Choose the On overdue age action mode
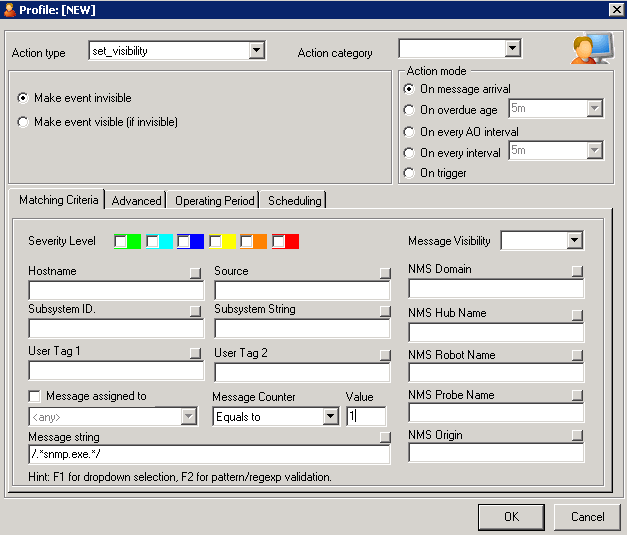 coord(410,110)
